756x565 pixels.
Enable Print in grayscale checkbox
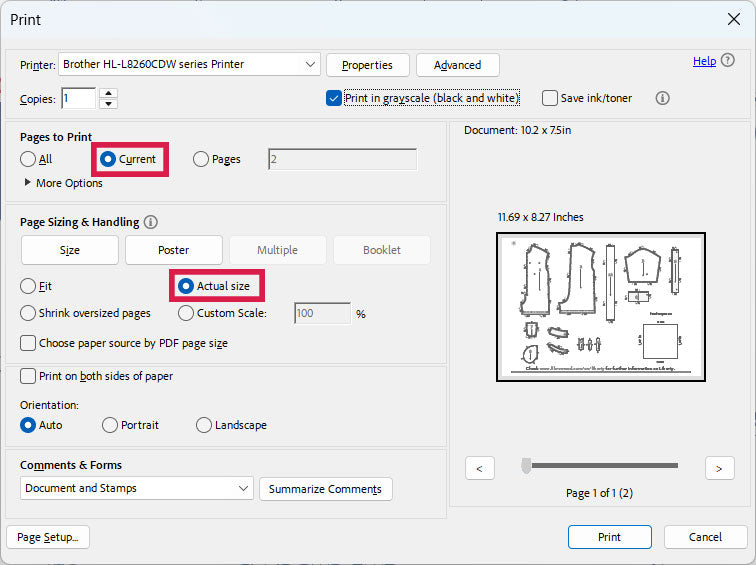tap(335, 98)
